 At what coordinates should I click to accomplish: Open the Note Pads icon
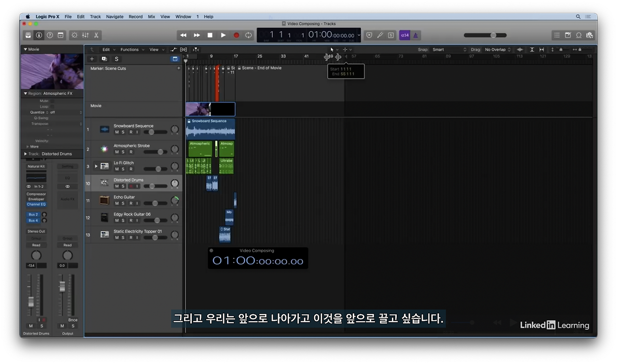pyautogui.click(x=568, y=35)
